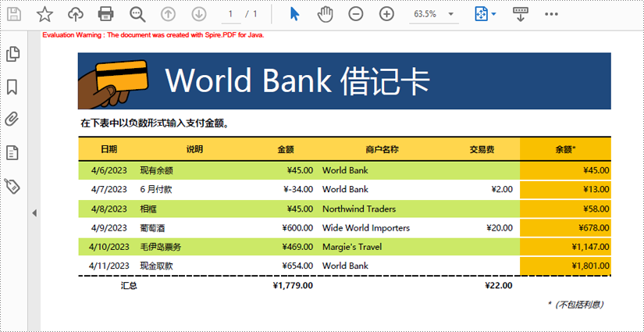Open the more tools ellipsis menu
The height and width of the screenshot is (332, 644).
[551, 14]
